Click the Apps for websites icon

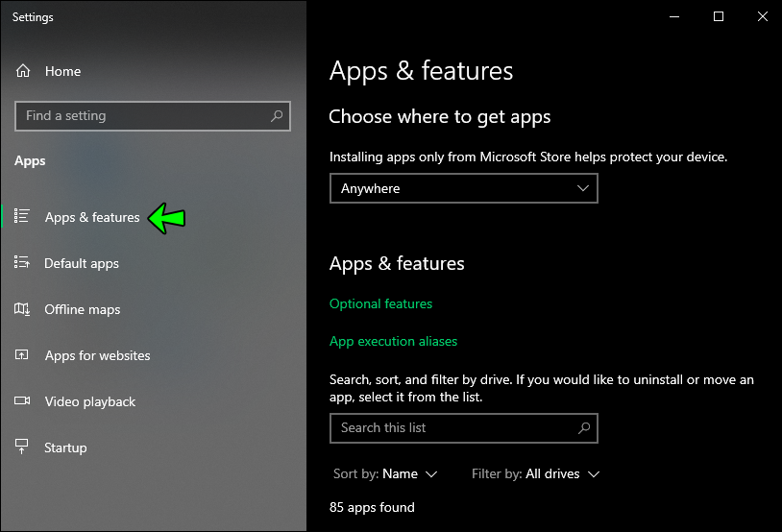23,355
